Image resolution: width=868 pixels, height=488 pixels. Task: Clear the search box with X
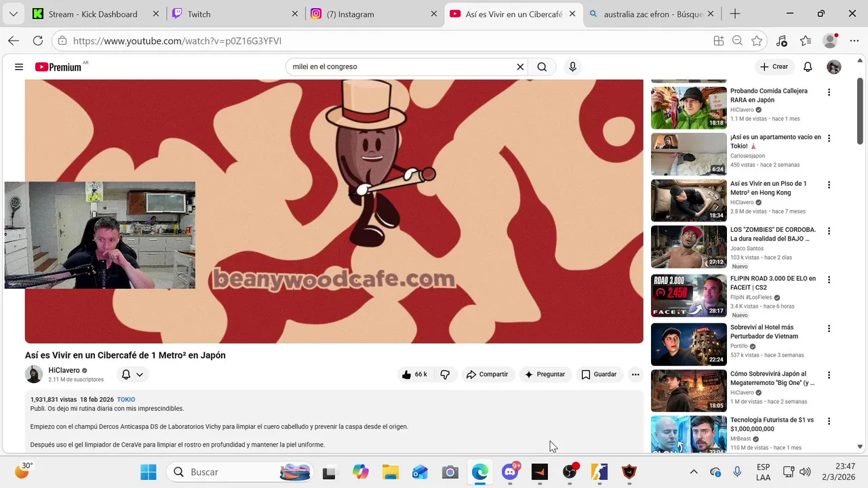pyautogui.click(x=520, y=66)
